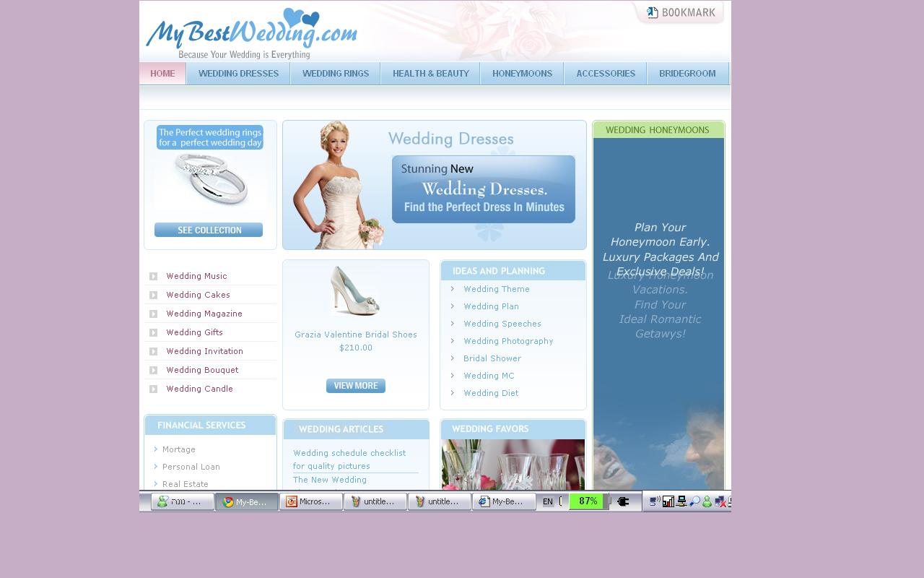Go to the Wedding Rings tab

click(336, 74)
